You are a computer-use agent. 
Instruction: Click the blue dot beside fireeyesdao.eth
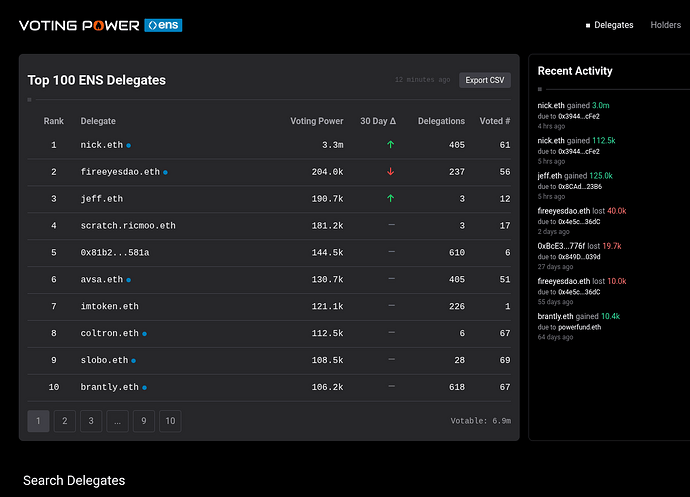(165, 172)
